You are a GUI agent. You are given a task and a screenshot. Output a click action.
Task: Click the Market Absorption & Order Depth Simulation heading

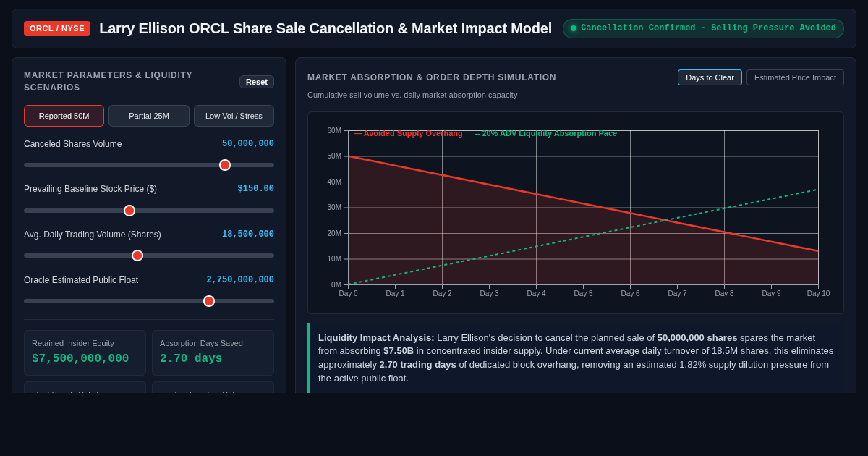coord(432,77)
